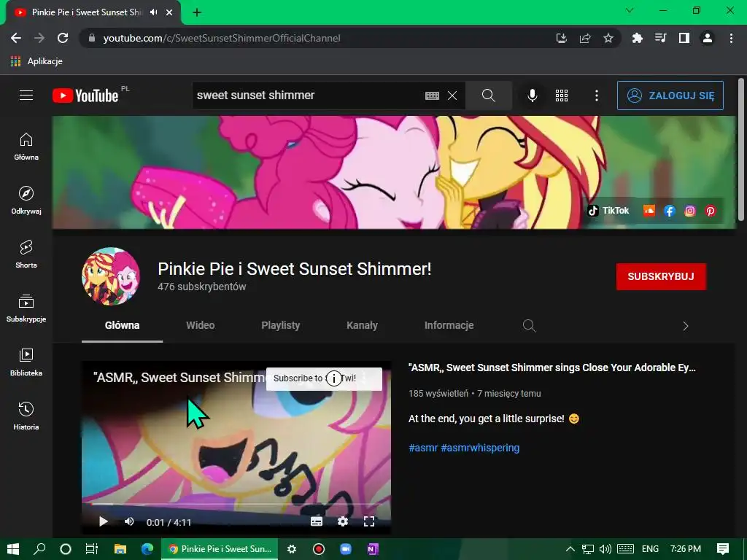The image size is (747, 560).
Task: Switch to the Playlisty tab
Action: tap(281, 325)
